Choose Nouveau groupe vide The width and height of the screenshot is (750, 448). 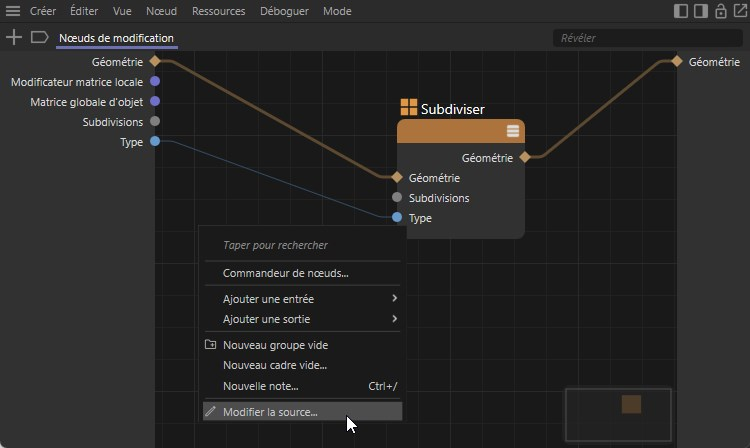pos(275,345)
